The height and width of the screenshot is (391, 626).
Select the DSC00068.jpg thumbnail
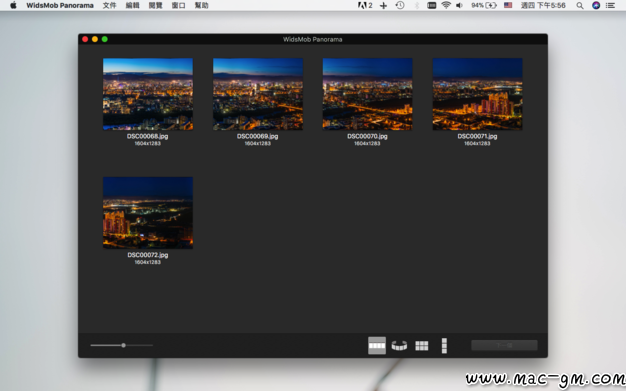pos(148,94)
